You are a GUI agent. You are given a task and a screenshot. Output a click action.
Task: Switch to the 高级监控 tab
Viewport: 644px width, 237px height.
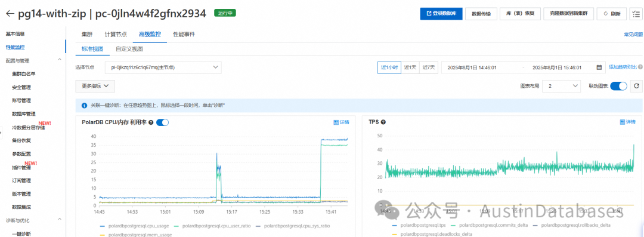pyautogui.click(x=150, y=34)
